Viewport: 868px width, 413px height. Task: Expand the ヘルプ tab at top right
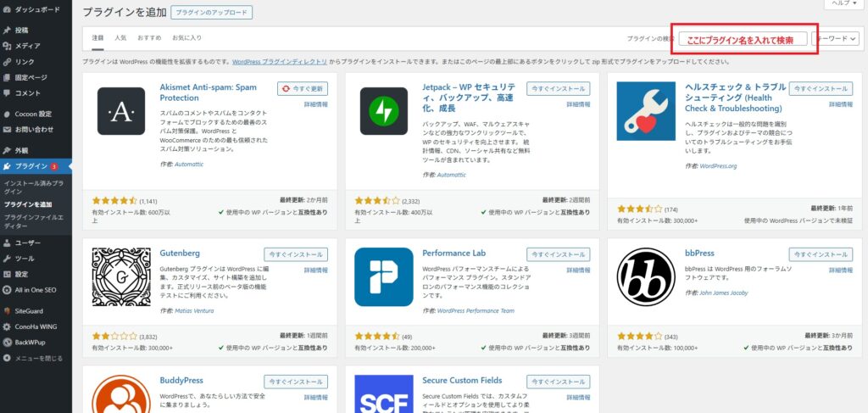[x=844, y=3]
